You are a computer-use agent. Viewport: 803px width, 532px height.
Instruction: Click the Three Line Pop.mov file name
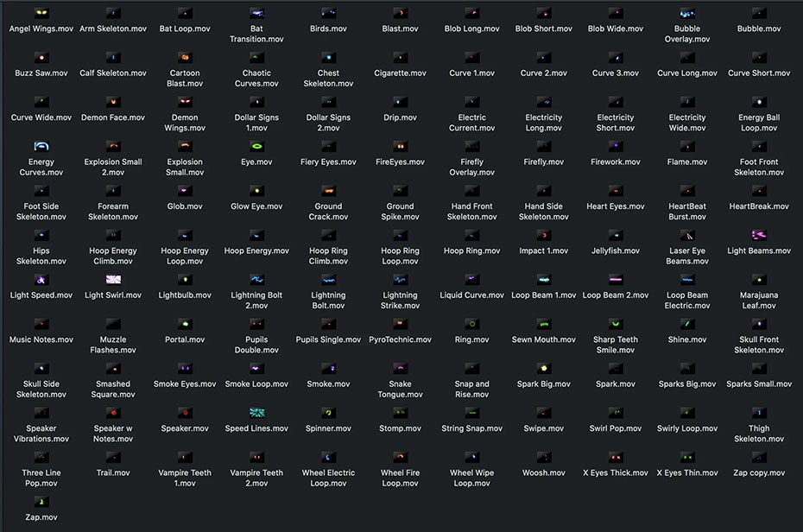click(41, 478)
